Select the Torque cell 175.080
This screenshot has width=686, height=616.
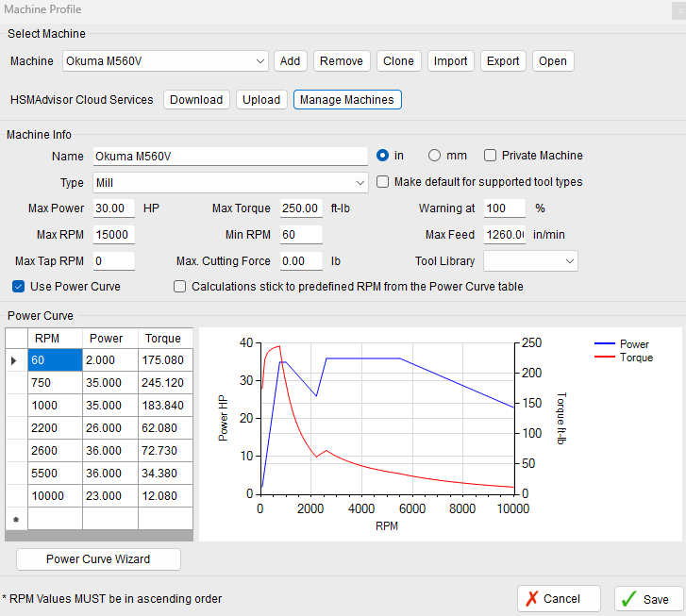(x=165, y=360)
